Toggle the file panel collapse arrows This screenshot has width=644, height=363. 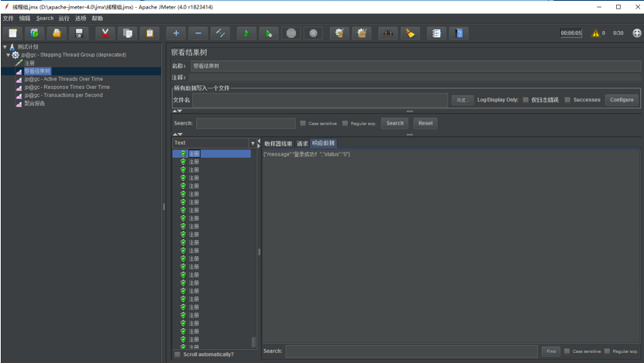click(177, 111)
